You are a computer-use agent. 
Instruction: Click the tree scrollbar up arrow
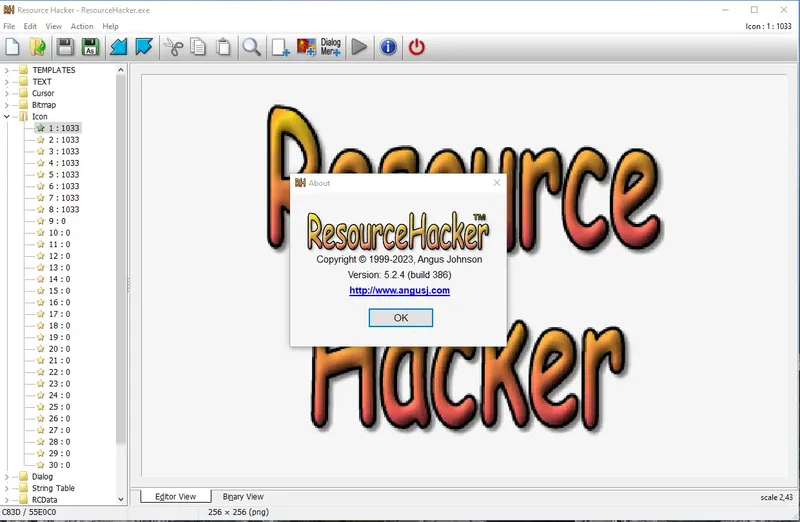click(x=121, y=70)
